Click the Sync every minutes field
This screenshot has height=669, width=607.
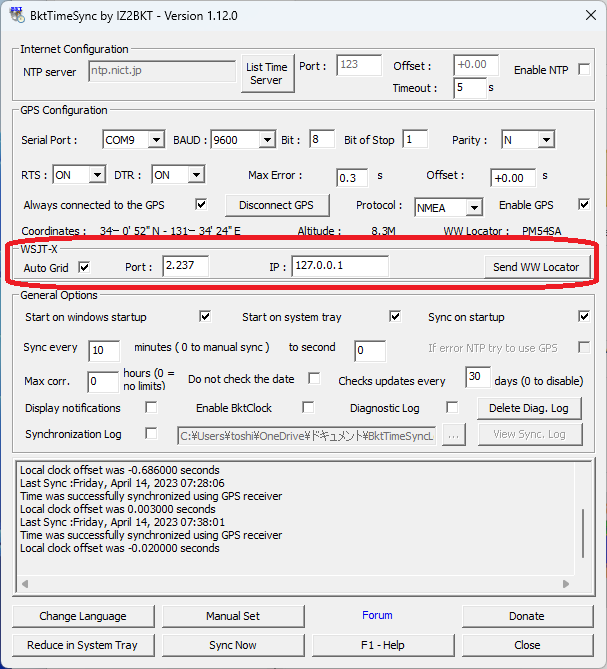[x=104, y=351]
